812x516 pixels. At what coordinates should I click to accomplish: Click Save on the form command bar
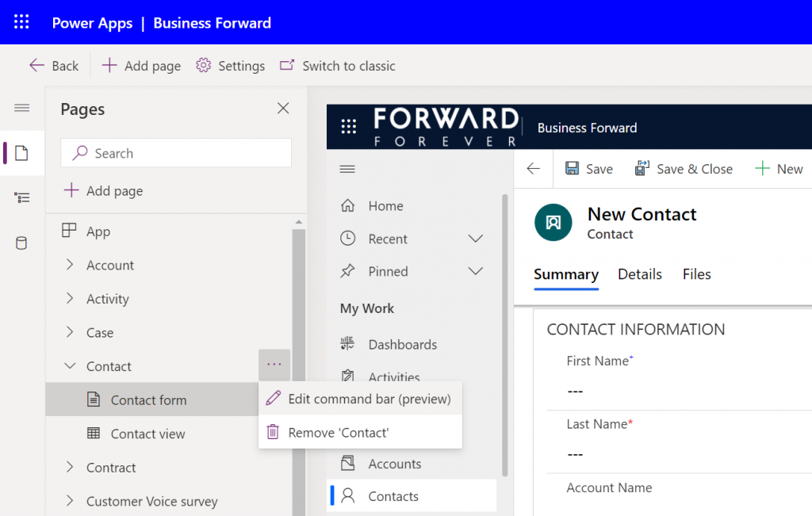(x=589, y=169)
